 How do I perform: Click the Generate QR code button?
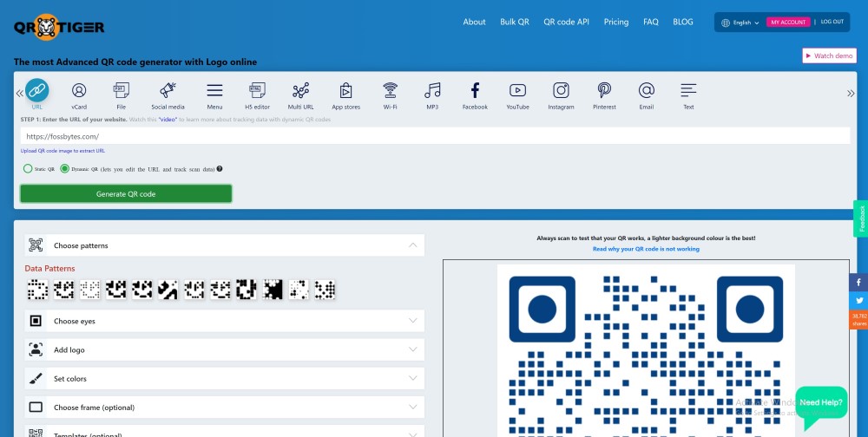pos(126,193)
